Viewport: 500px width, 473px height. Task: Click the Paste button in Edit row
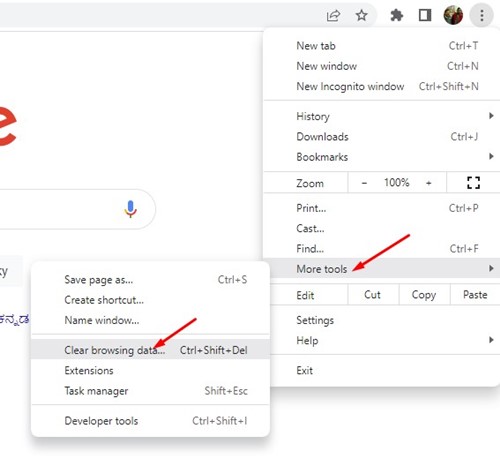pos(475,295)
